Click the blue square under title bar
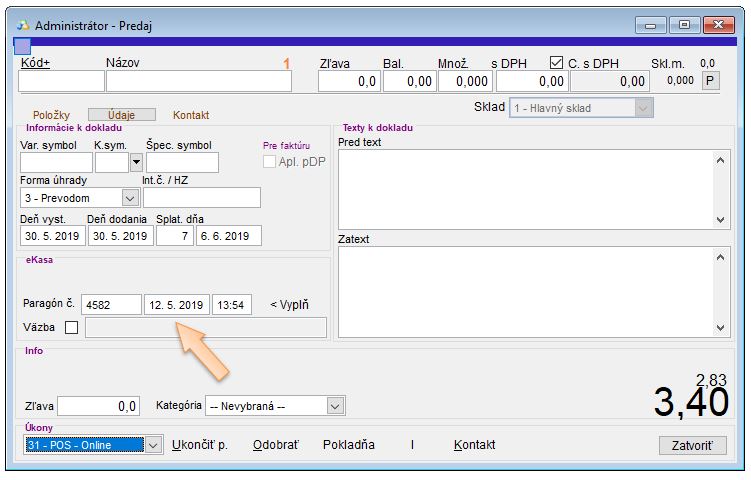The image size is (751, 480). [x=22, y=45]
